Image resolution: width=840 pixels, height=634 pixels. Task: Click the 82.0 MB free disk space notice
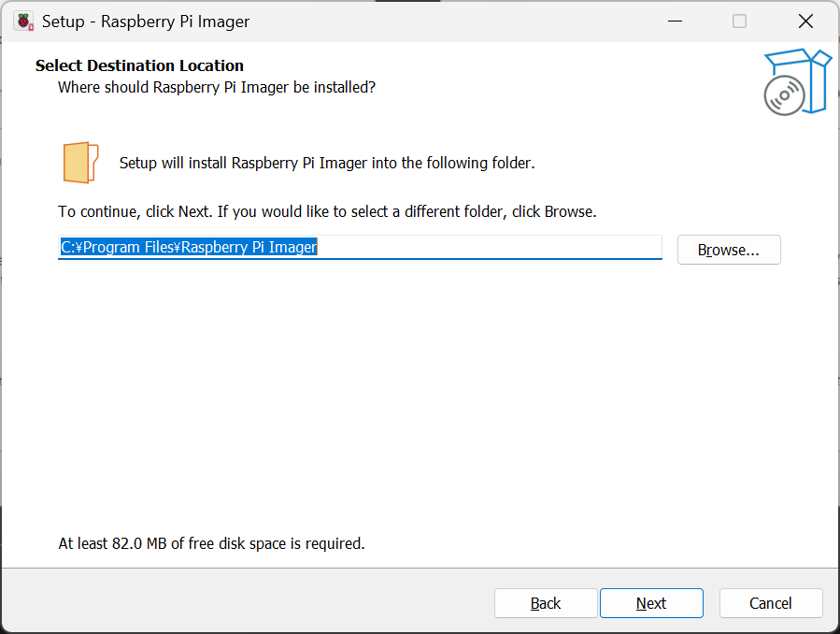[x=211, y=543]
